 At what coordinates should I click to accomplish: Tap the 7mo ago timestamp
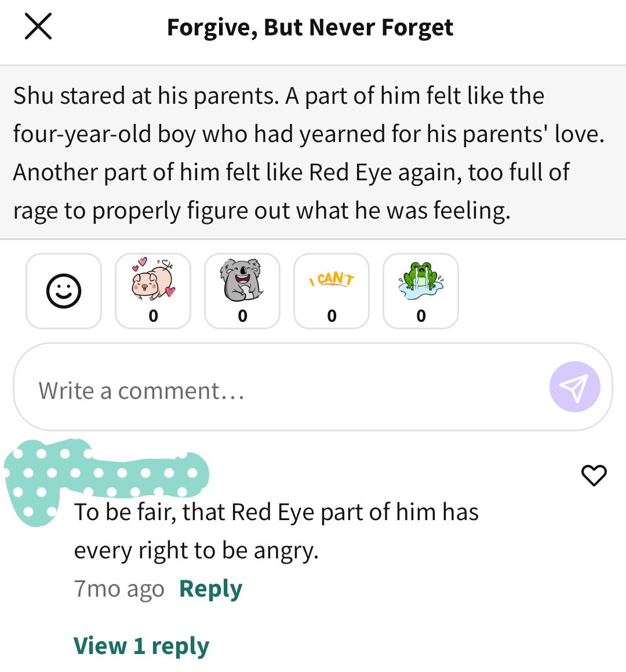[119, 589]
